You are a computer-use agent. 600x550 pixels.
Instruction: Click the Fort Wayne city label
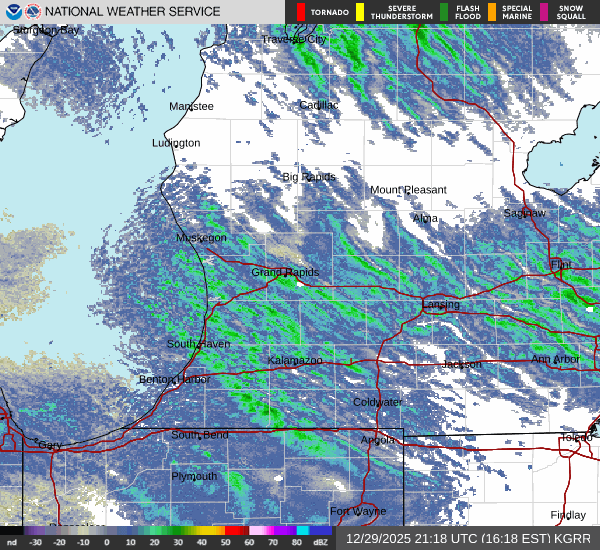[358, 511]
